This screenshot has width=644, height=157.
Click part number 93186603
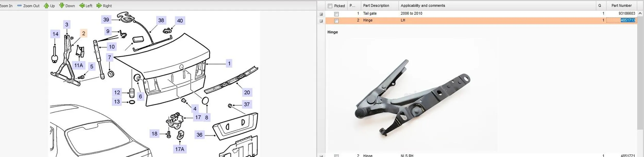[627, 13]
